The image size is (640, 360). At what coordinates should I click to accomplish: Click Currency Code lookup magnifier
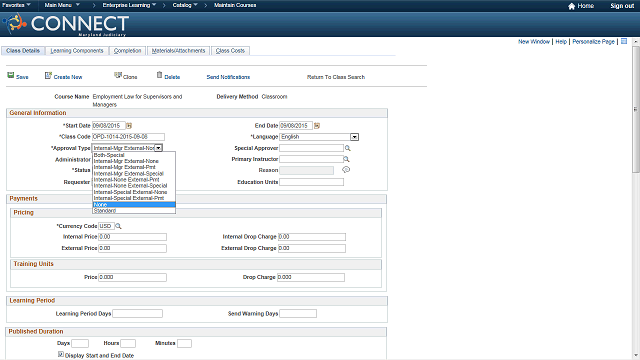point(118,226)
